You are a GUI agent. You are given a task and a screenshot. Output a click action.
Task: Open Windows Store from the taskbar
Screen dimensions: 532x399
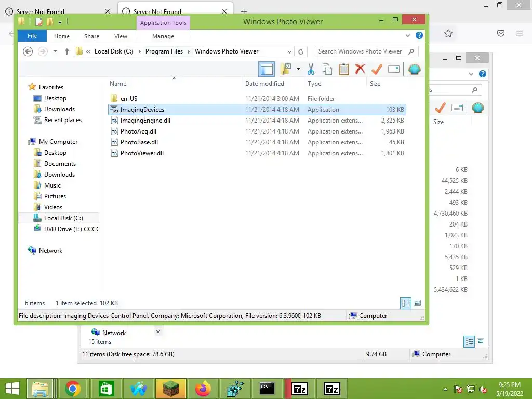click(x=106, y=389)
